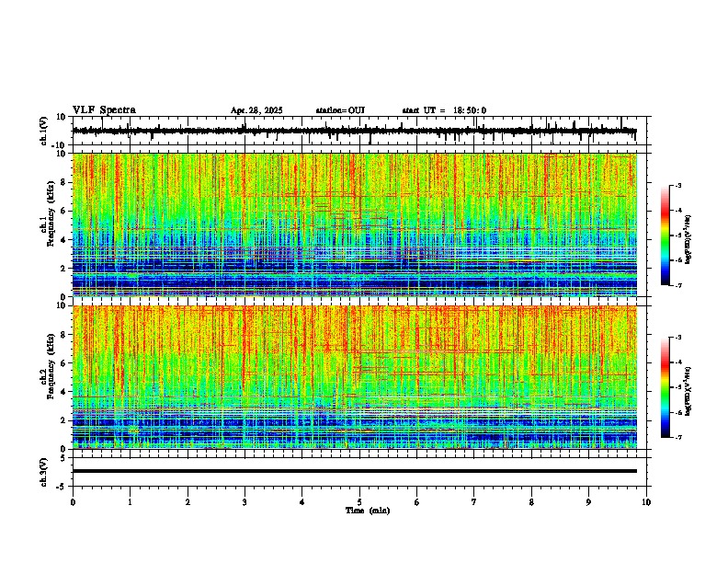This screenshot has width=728, height=563.
Task: Click the "2" kHz tick on ch.1 spectrogram
Action: (x=63, y=269)
